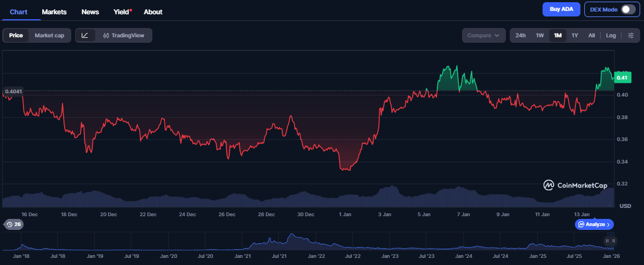Open the News tab
Viewport: 644px width, 265px height.
point(90,12)
